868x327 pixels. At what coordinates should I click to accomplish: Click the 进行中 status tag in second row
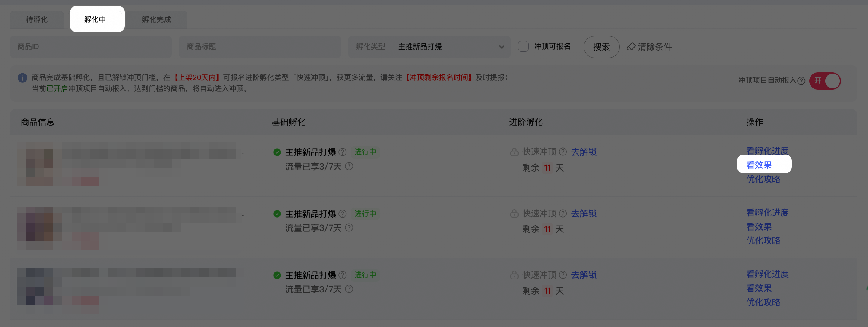(365, 213)
